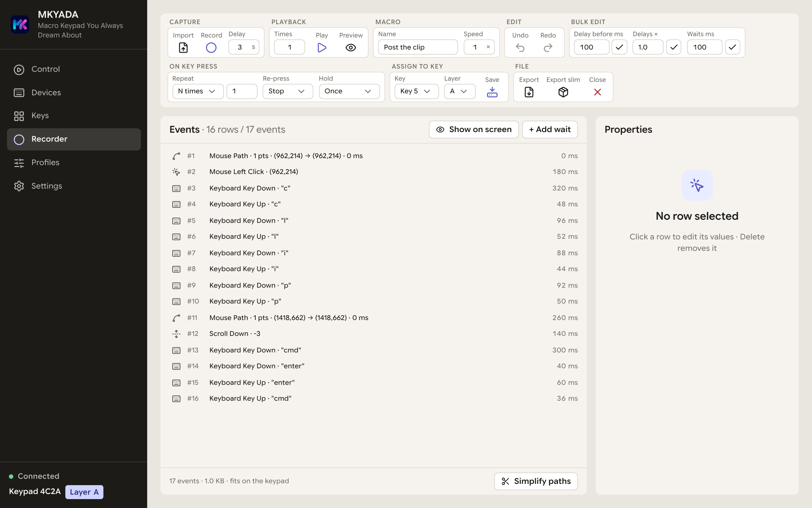This screenshot has height=508, width=812.
Task: Open the Repeat 'N times' dropdown
Action: coord(198,91)
